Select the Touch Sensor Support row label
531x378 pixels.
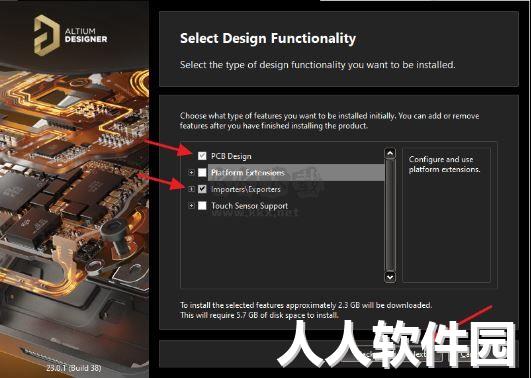250,206
